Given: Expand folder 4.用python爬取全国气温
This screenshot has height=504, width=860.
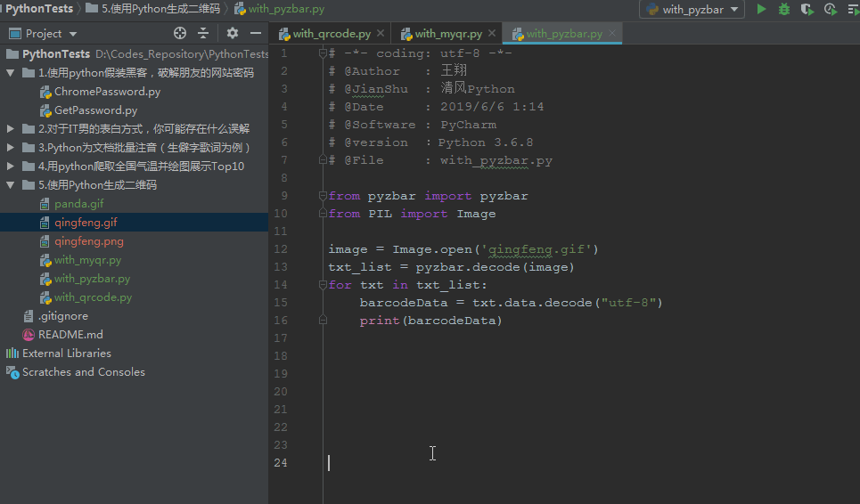Looking at the screenshot, I should [x=11, y=166].
